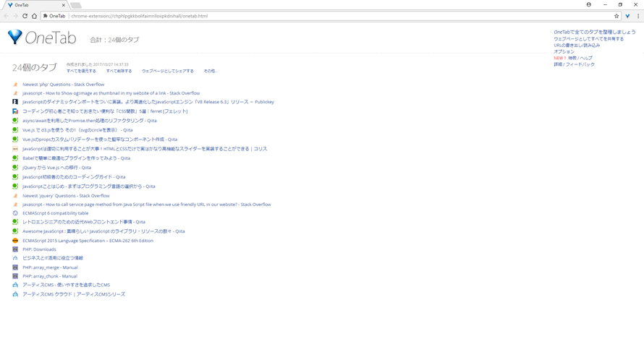Click Qiita favicon beside async/await entry
This screenshot has height=352, width=644.
point(15,121)
